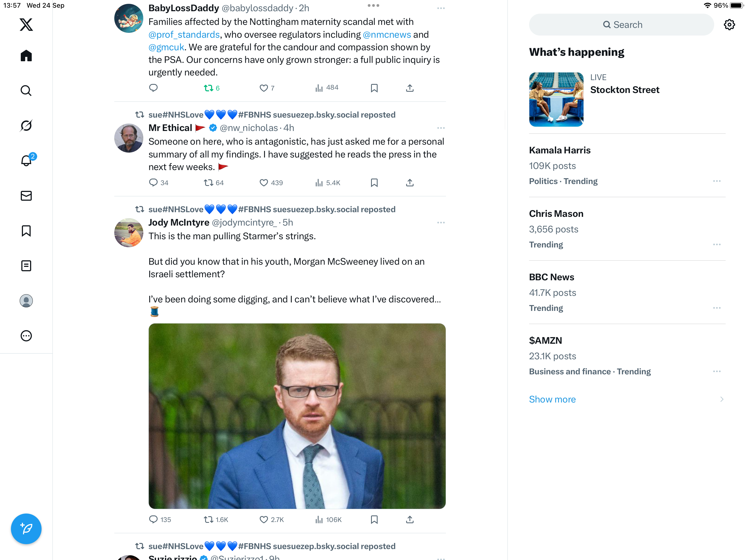
Task: Open the @prof_standards mention link
Action: (x=184, y=34)
